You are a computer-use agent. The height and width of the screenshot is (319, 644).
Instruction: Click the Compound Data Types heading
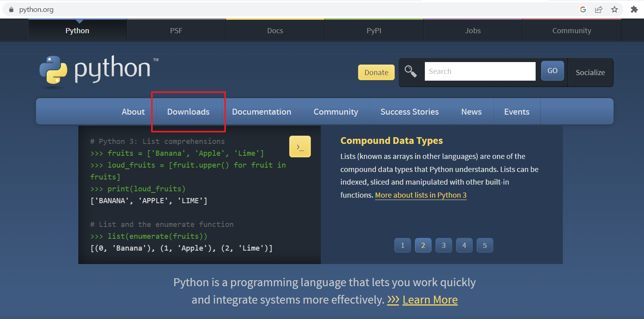point(392,141)
